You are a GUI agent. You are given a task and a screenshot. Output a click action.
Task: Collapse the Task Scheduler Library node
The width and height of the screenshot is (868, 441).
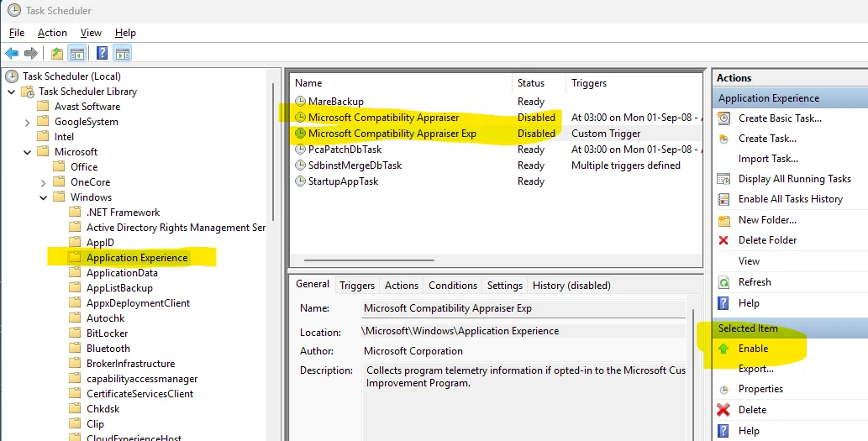click(12, 92)
